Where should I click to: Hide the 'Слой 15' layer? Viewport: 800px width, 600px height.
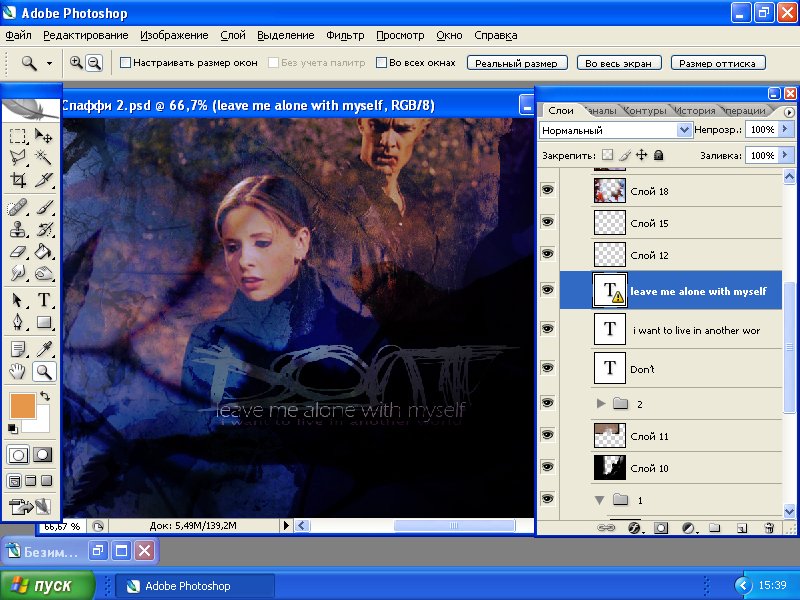547,223
